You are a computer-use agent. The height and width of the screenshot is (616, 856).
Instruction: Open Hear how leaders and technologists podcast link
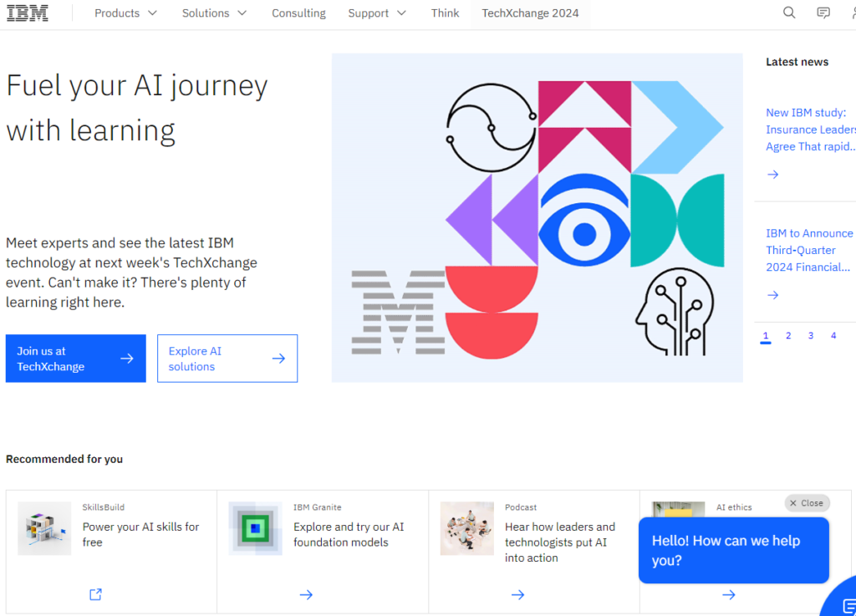click(560, 542)
